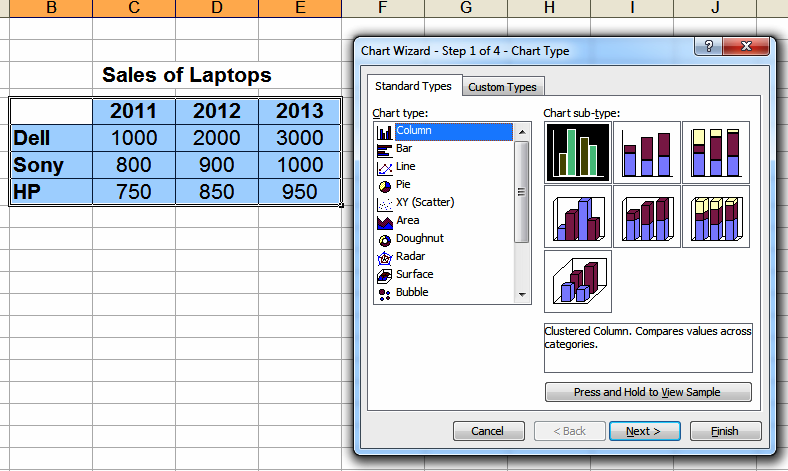This screenshot has width=788, height=471.
Task: Select the Stacked Column sub-type thumbnail
Action: coord(647,152)
